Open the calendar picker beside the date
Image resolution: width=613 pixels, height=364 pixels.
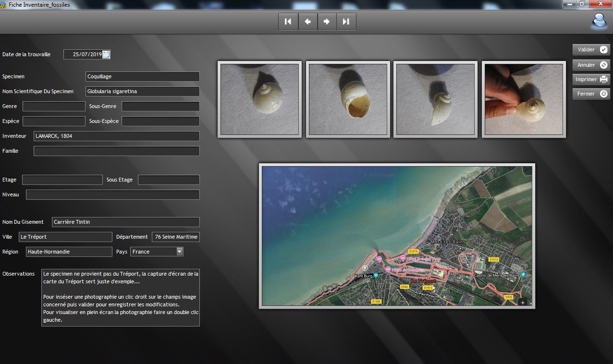[106, 55]
